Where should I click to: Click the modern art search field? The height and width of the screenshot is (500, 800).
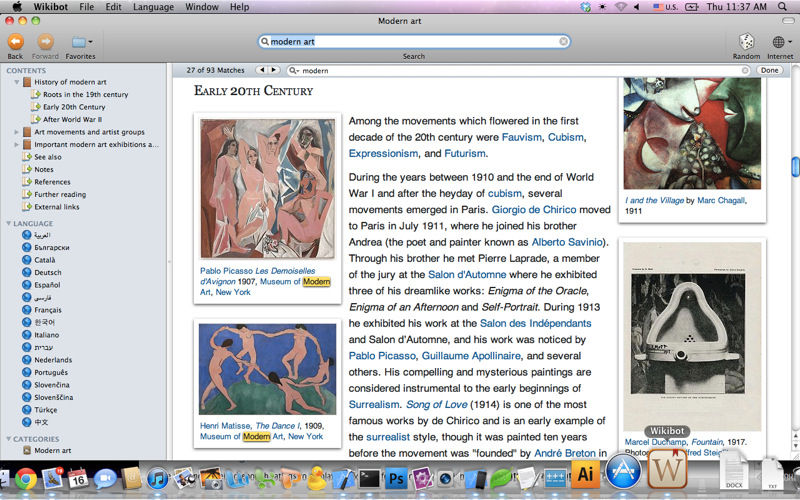(414, 41)
